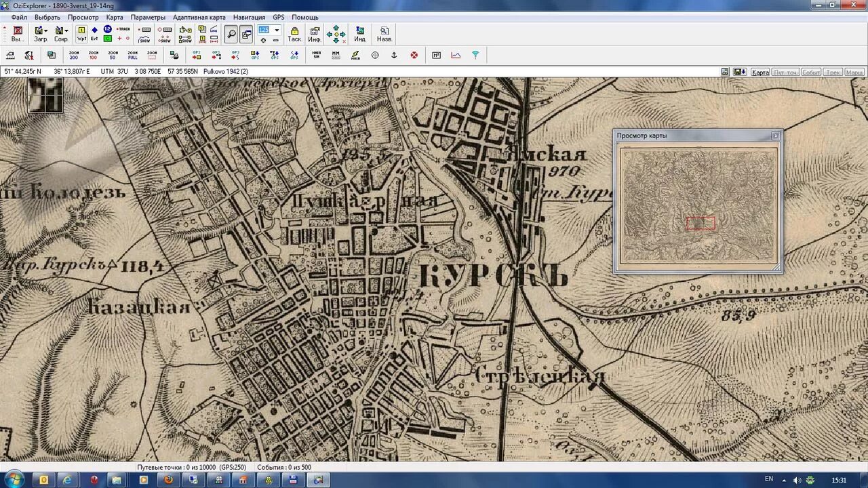Click the green C map comment icon
Screen dimensions: 868x488
107,39
